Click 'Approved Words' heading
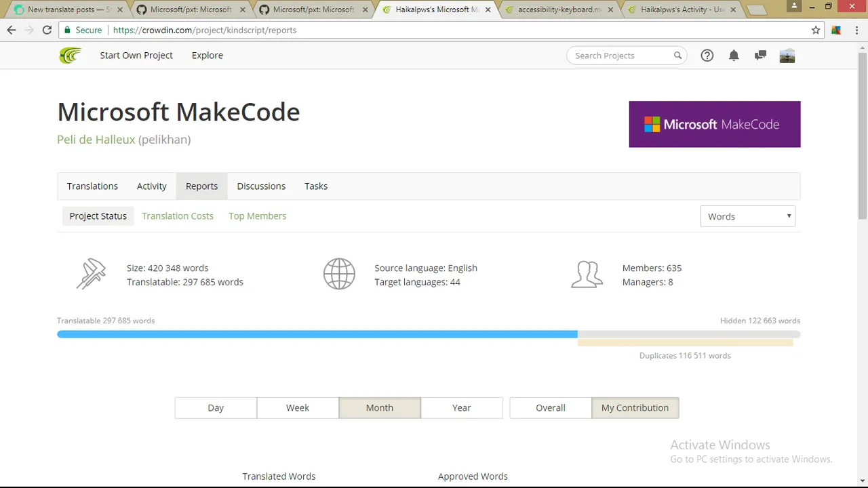868x488 pixels. click(473, 476)
